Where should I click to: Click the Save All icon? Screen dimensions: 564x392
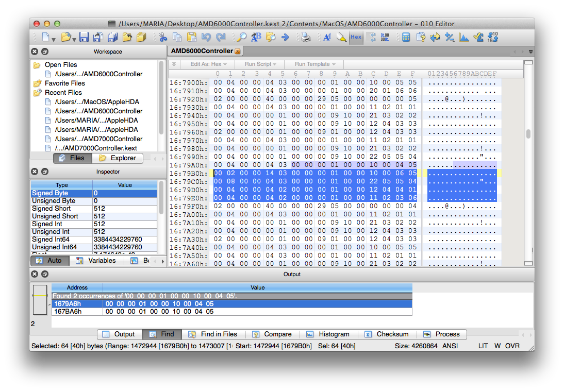click(112, 37)
